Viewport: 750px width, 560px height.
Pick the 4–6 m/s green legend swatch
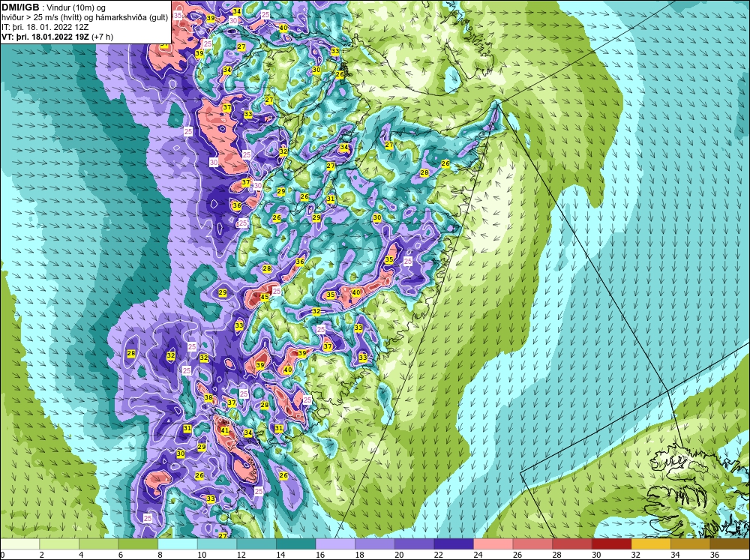pyautogui.click(x=98, y=544)
